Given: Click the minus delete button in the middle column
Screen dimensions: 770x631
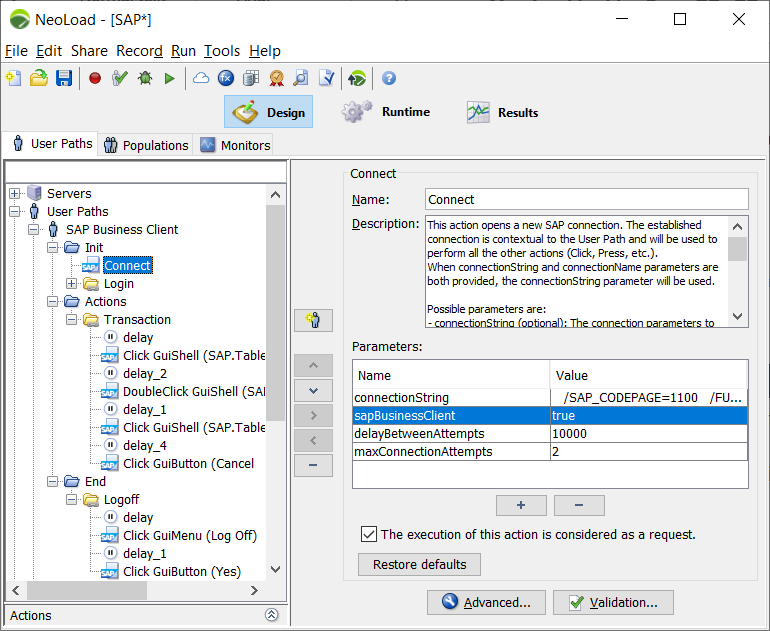Looking at the screenshot, I should tap(313, 465).
